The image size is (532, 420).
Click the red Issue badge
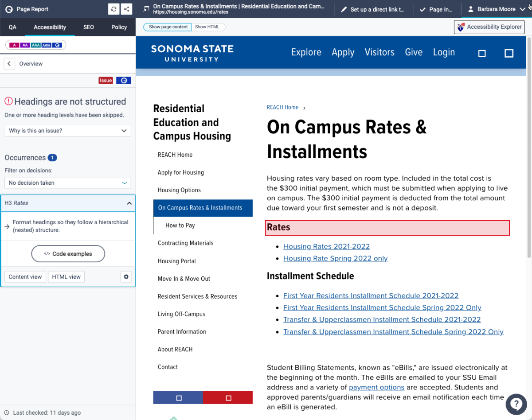pos(106,81)
